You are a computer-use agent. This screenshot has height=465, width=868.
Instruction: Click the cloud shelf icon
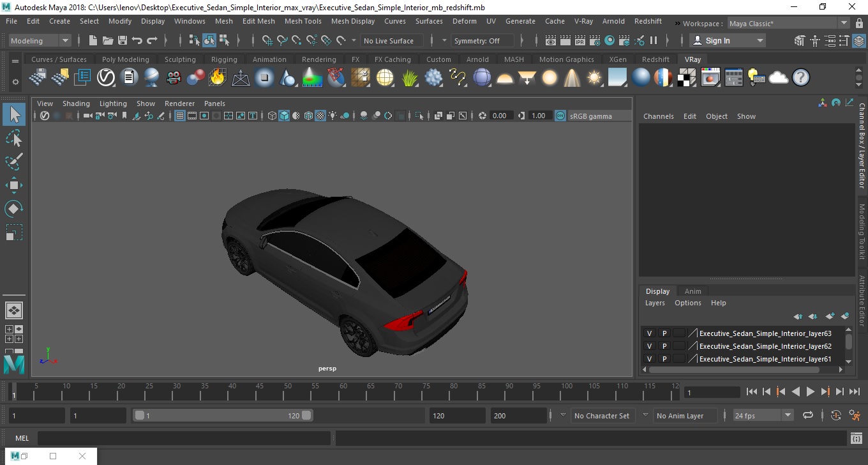click(x=779, y=78)
